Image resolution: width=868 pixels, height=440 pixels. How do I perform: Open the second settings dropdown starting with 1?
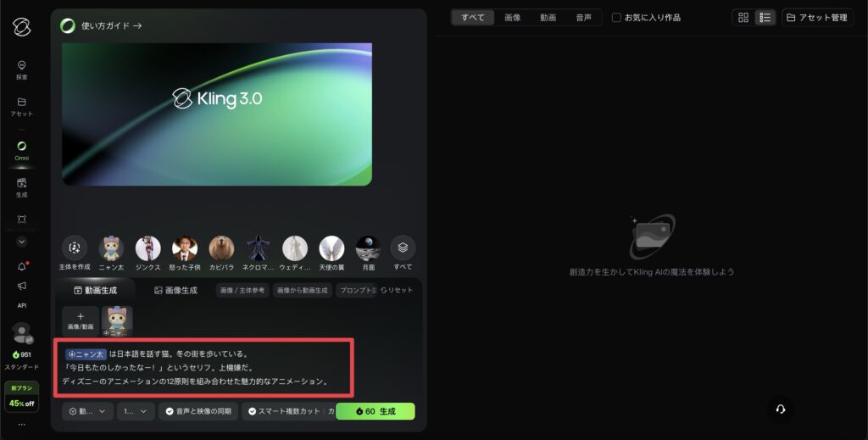point(135,411)
